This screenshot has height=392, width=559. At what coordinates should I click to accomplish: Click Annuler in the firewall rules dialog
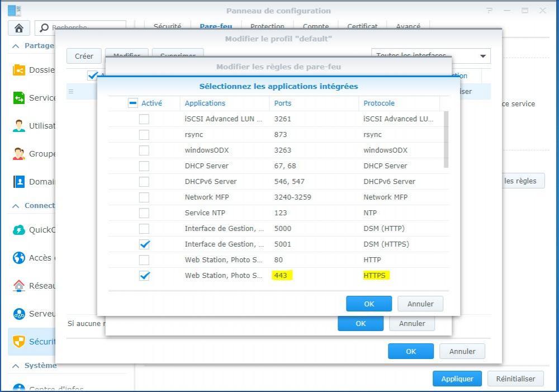[412, 324]
